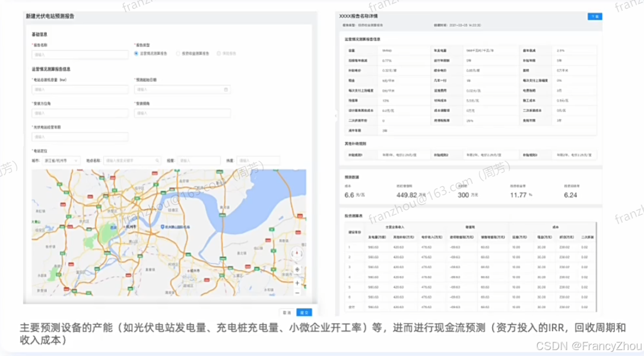The image size is (644, 356).
Task: Click the 经度 input field
Action: 199,161
